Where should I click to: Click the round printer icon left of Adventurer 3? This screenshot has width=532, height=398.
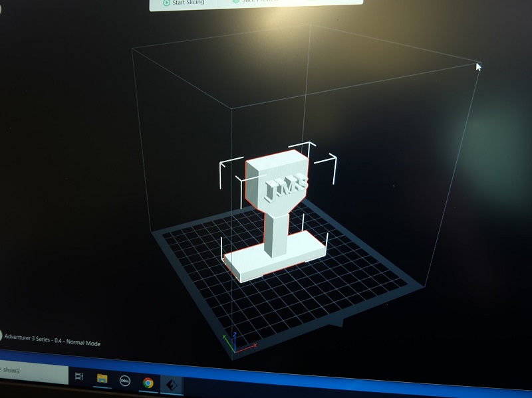point(1,336)
